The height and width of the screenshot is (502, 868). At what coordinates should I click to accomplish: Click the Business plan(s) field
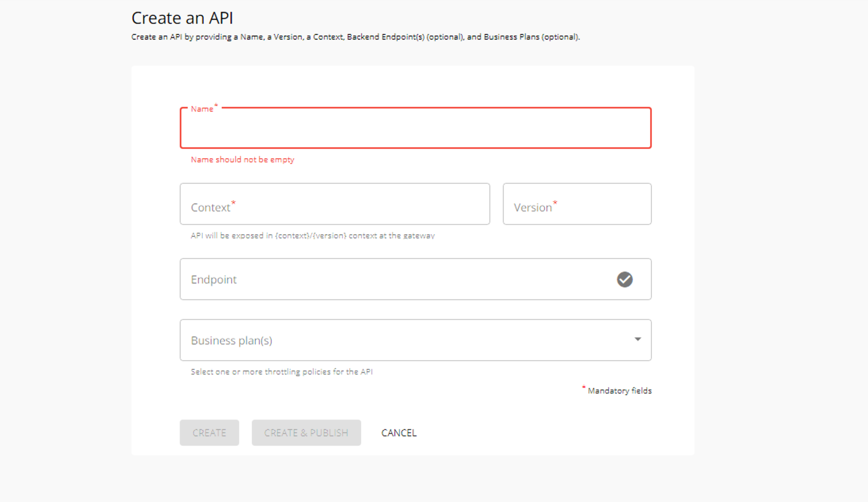click(396, 340)
